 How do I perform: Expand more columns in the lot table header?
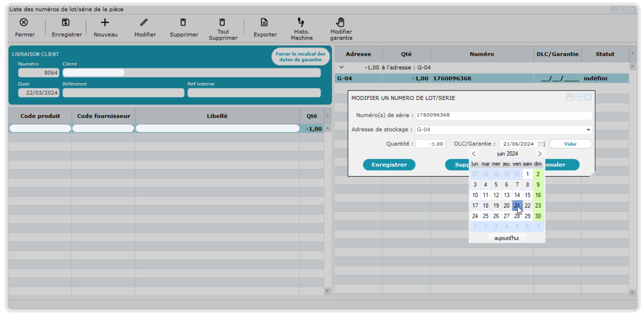(633, 54)
